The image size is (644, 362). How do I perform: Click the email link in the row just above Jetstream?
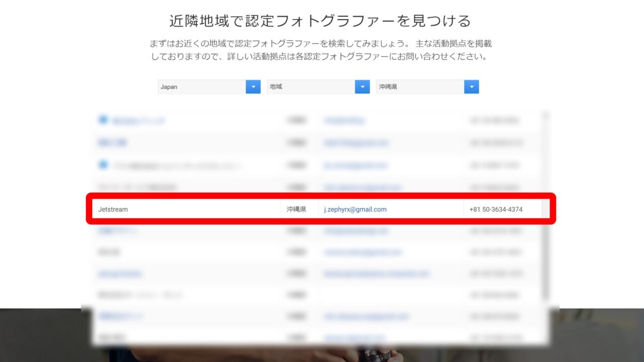point(362,188)
